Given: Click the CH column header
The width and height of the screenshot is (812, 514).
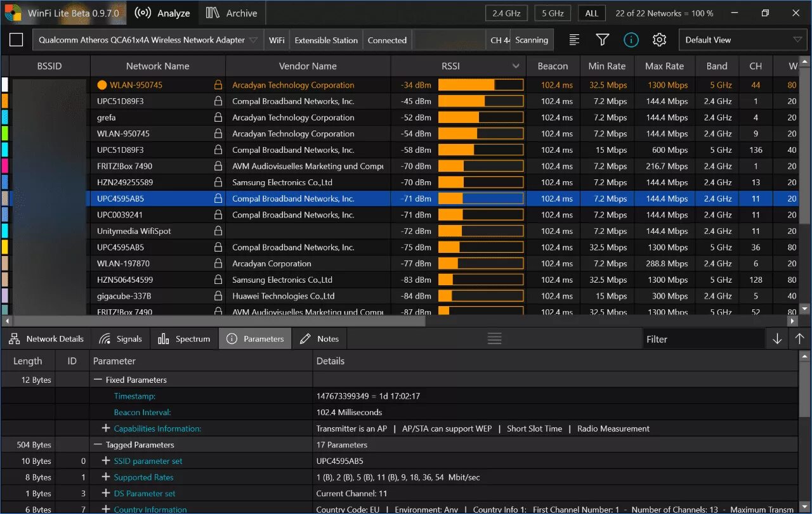Looking at the screenshot, I should (756, 66).
